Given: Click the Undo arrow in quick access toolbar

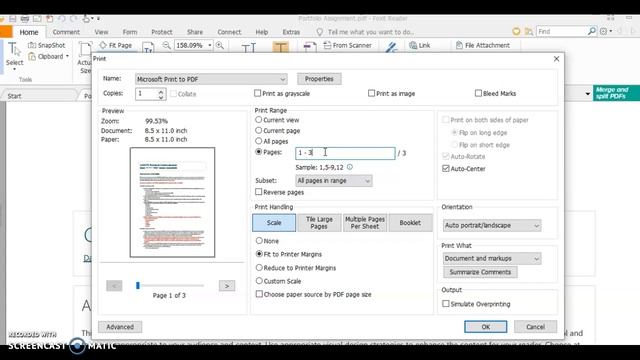Looking at the screenshot, I should [x=62, y=19].
